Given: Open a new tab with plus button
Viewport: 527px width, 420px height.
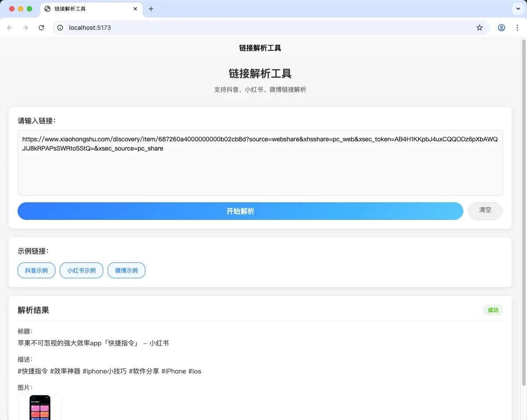Looking at the screenshot, I should (x=151, y=9).
